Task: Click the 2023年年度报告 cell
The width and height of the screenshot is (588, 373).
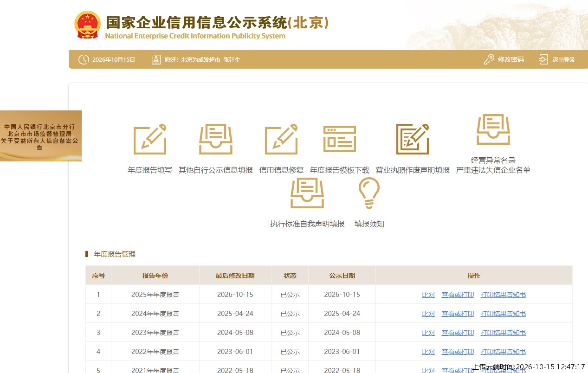Action: click(x=155, y=333)
